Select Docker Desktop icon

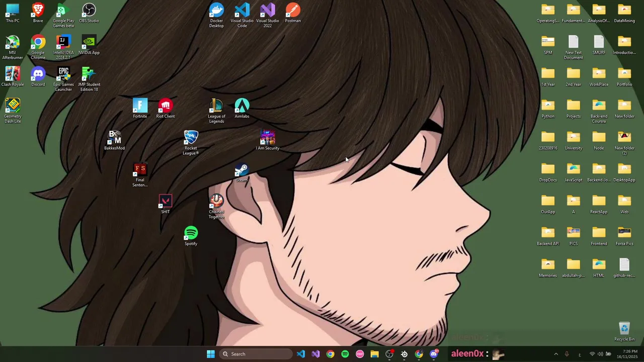tap(216, 16)
